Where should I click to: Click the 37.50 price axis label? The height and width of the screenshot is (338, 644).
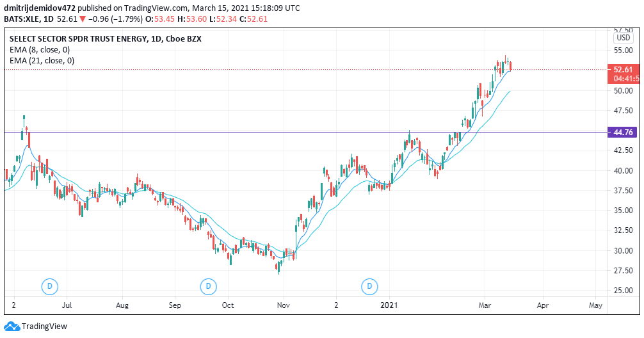(x=623, y=190)
